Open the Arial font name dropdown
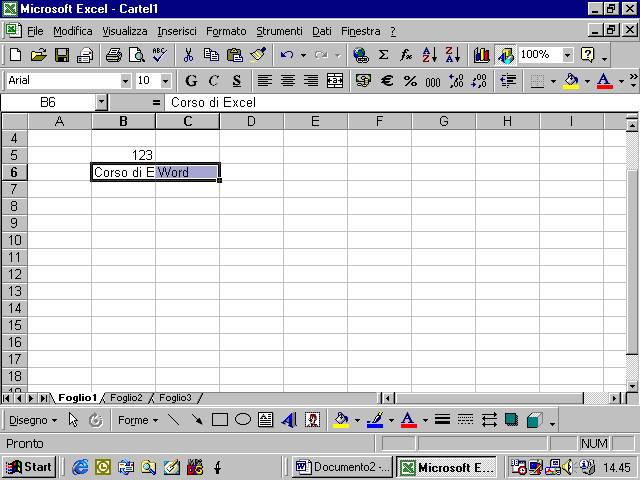The height and width of the screenshot is (480, 640). coord(125,81)
